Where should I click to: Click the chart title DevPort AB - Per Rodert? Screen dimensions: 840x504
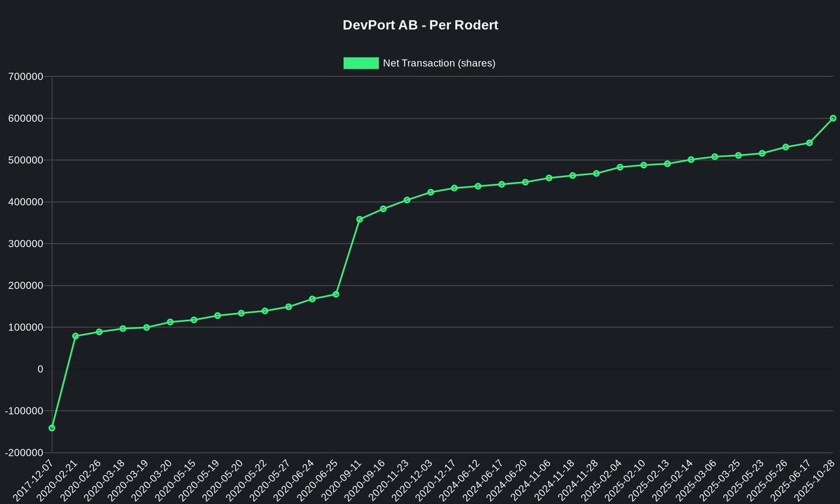pos(420,24)
